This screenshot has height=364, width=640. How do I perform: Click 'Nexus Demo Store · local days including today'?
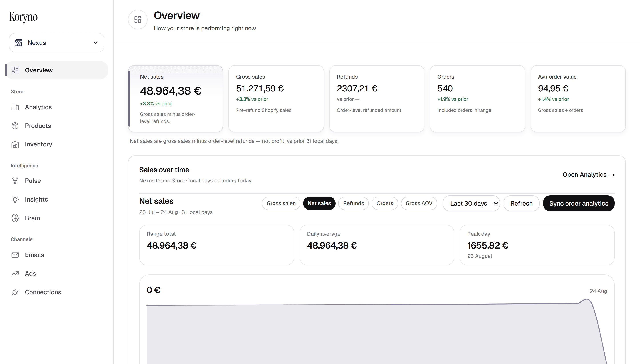(x=195, y=180)
